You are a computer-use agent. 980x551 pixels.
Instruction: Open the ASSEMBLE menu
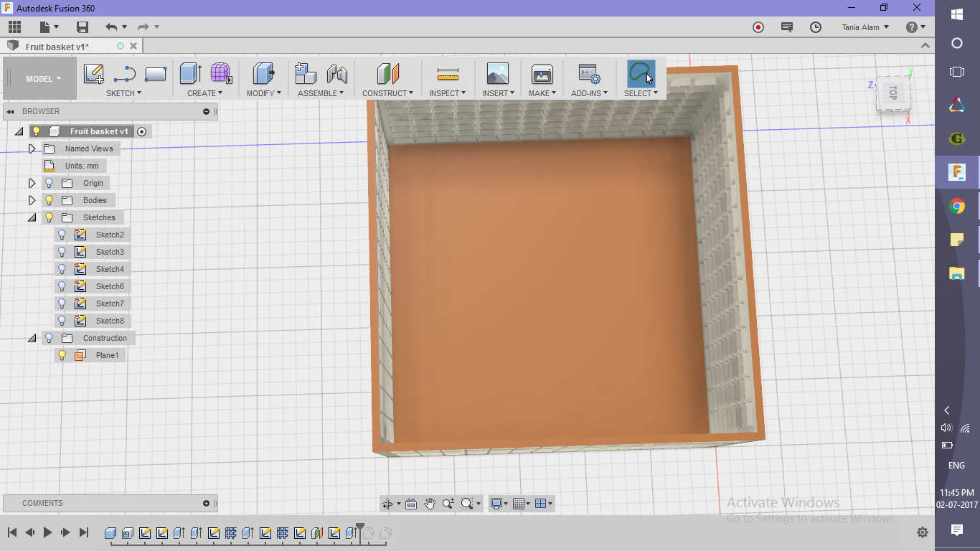coord(321,93)
